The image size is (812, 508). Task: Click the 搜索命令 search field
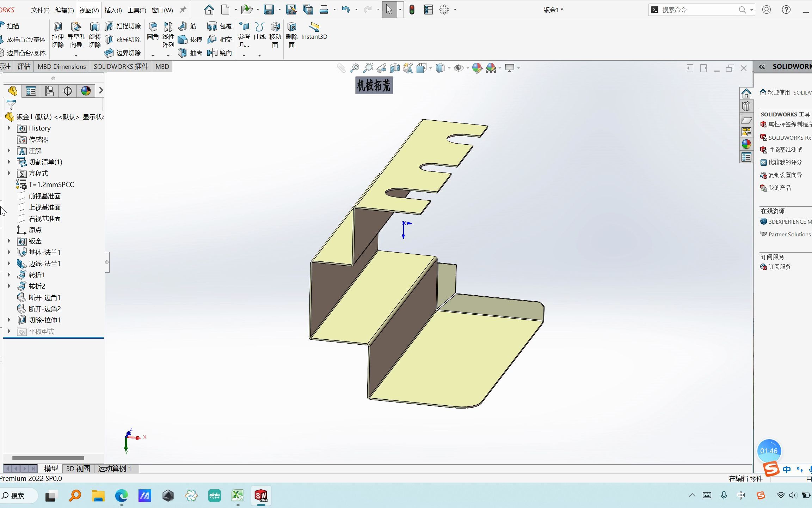coord(698,10)
